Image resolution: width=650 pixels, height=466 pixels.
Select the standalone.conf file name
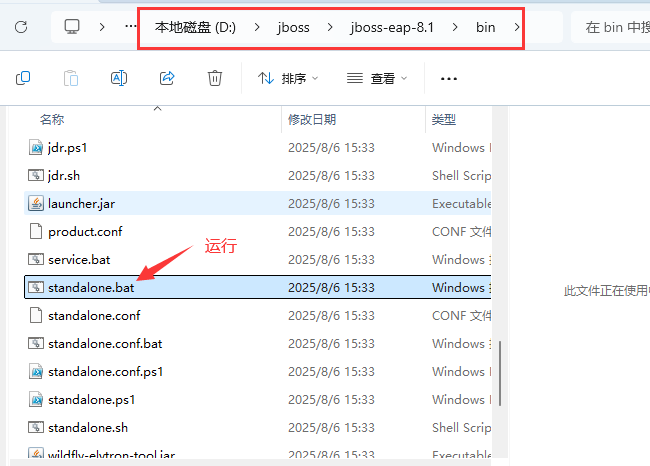94,316
